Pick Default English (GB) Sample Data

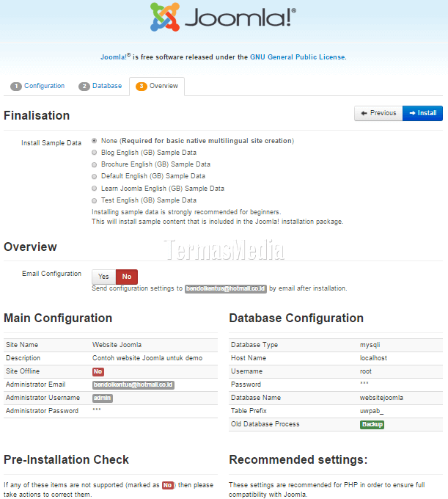coord(94,176)
